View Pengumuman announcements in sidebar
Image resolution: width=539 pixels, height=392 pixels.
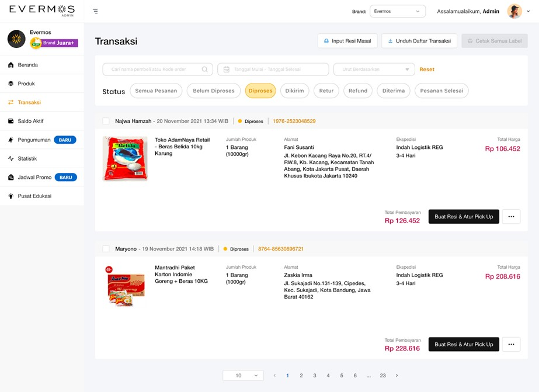pyautogui.click(x=35, y=140)
